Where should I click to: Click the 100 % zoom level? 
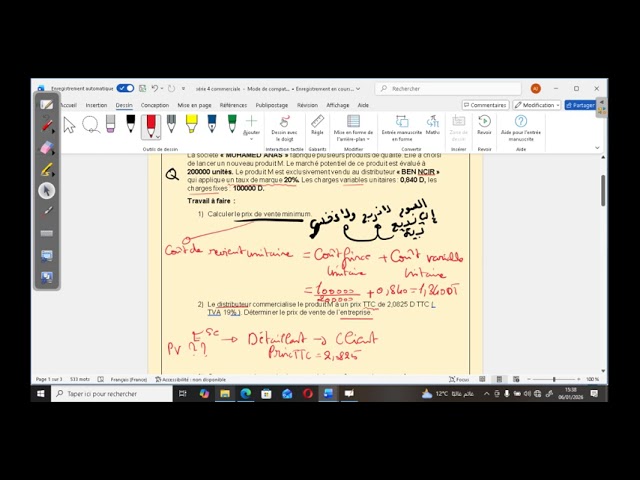click(x=592, y=379)
